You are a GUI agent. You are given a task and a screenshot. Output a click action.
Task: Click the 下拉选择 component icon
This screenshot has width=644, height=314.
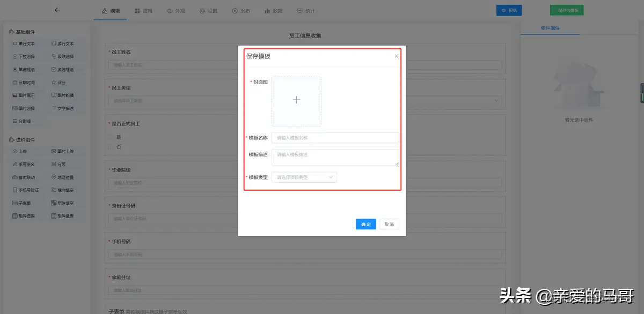tap(25, 56)
